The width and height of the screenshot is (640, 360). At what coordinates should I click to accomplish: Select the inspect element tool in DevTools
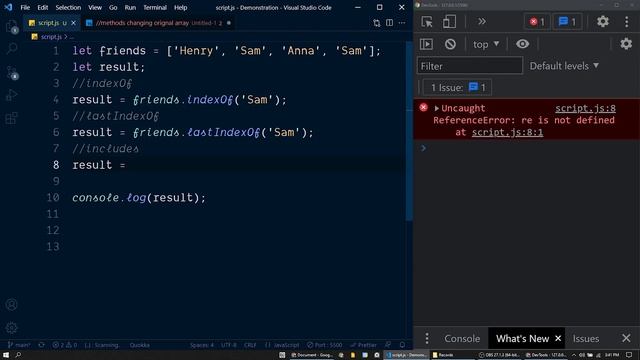pos(427,22)
